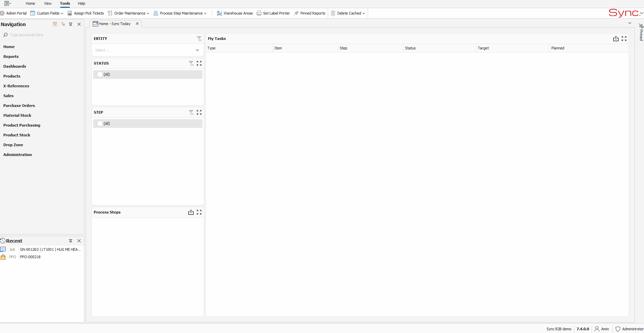Export the My Tasks grid
Screen dimensions: 644x333
pos(616,39)
